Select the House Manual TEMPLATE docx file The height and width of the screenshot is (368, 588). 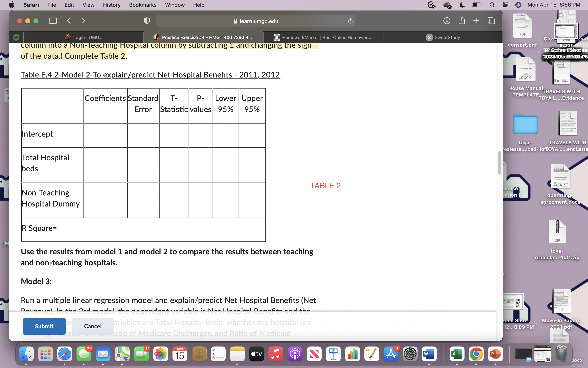click(526, 77)
